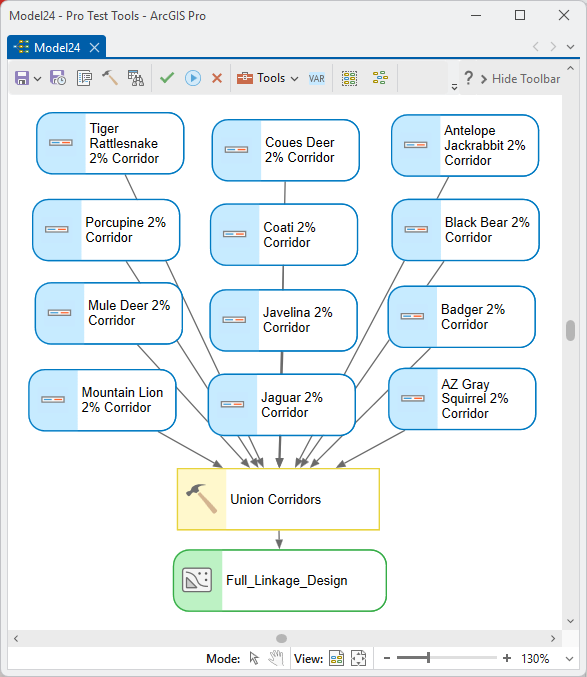Click the Coati 2% Corridor variable icon

click(x=234, y=234)
